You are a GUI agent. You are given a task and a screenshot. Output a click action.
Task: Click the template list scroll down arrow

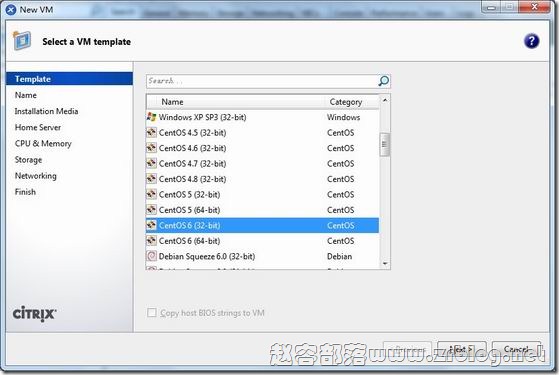[385, 263]
